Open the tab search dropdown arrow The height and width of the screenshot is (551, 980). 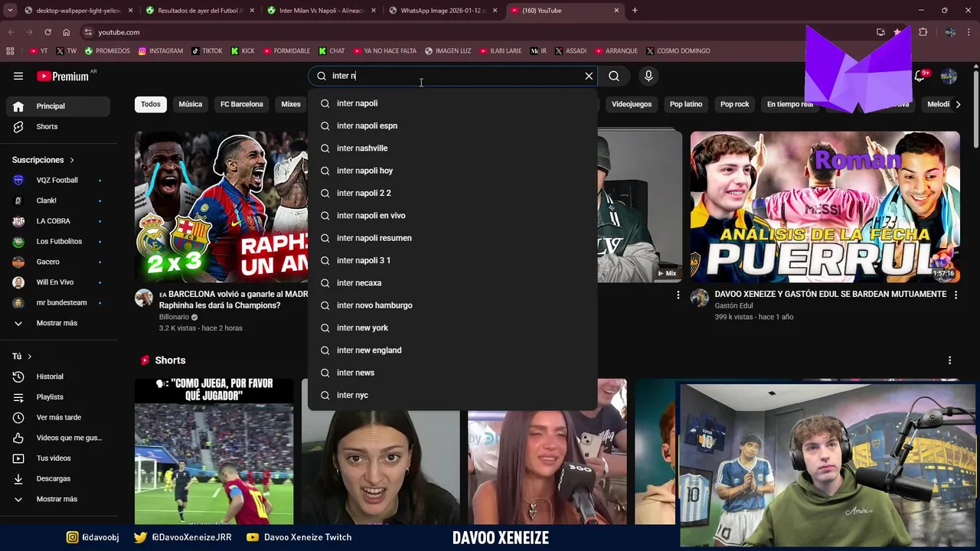point(10,11)
